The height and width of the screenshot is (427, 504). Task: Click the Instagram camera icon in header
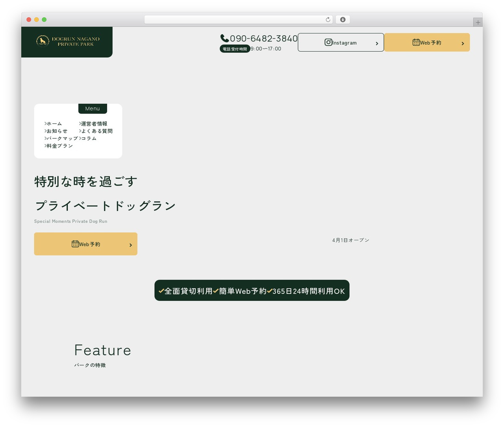(x=328, y=42)
